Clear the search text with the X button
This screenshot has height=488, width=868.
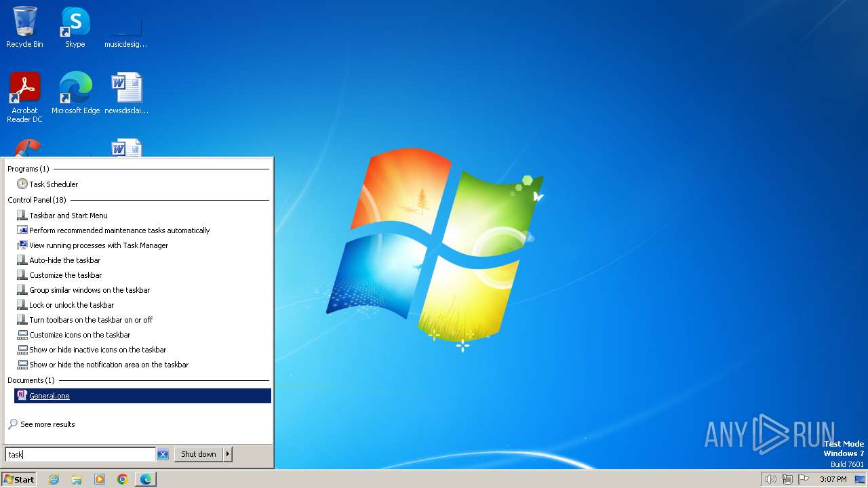point(163,455)
